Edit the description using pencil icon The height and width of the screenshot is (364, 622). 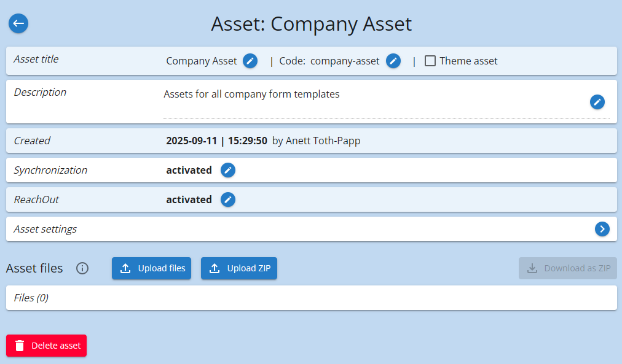click(x=597, y=102)
